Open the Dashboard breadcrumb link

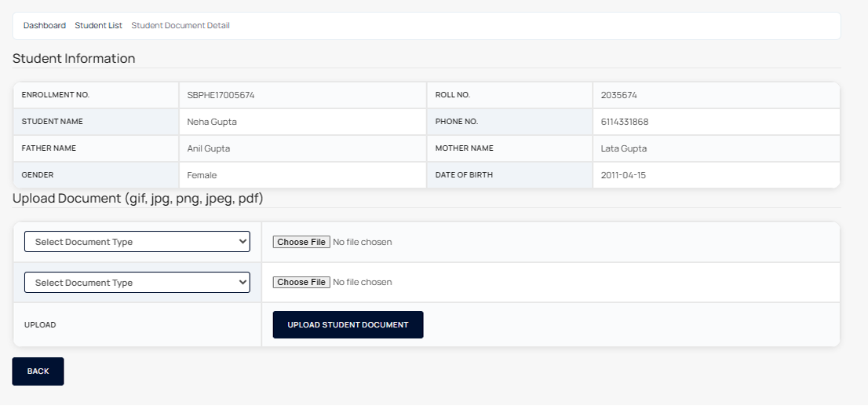pos(44,25)
